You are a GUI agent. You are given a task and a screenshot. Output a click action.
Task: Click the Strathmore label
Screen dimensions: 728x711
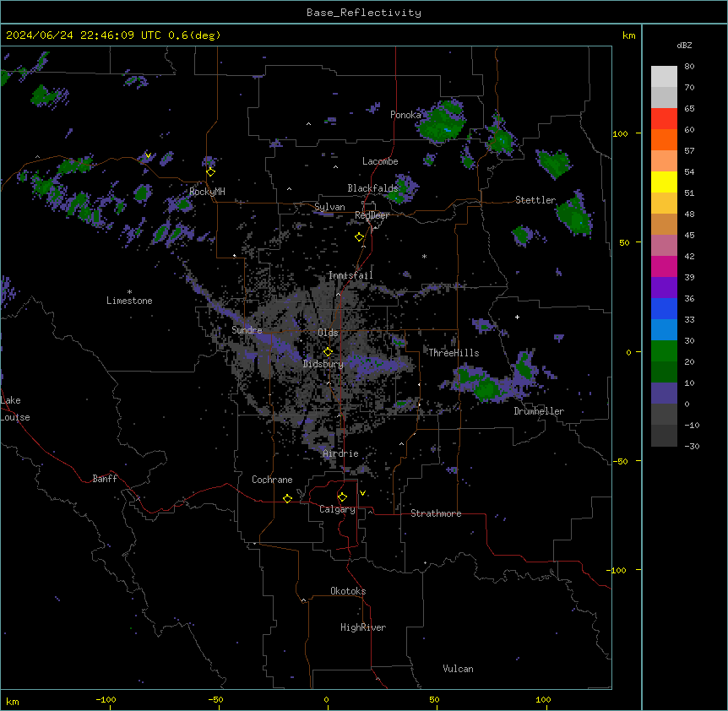tap(436, 513)
